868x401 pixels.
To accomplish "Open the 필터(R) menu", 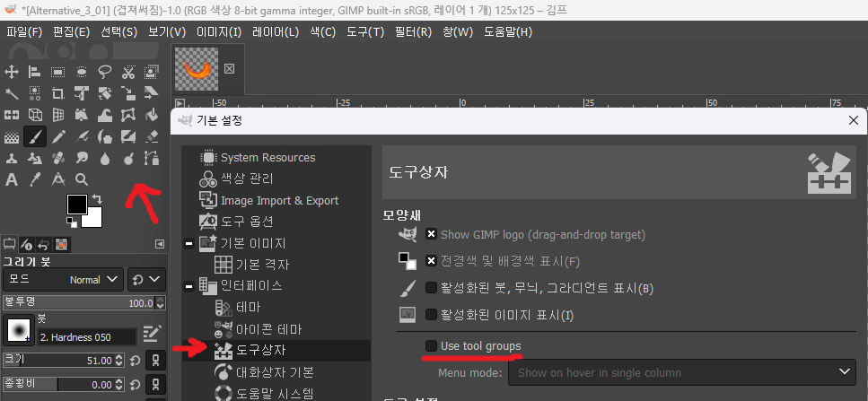I will pos(413,32).
